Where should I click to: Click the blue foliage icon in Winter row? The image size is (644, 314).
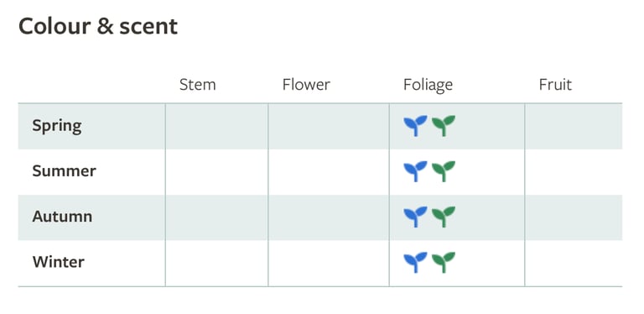click(x=415, y=262)
